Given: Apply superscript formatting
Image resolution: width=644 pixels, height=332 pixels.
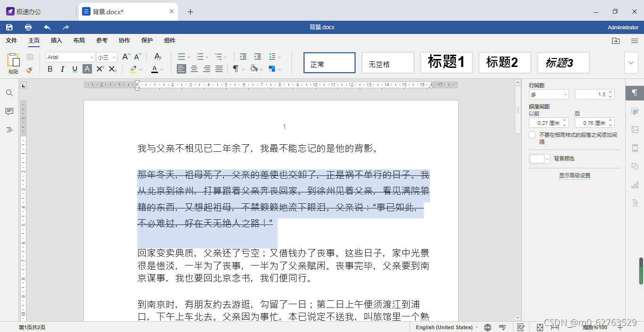Looking at the screenshot, I should point(100,69).
